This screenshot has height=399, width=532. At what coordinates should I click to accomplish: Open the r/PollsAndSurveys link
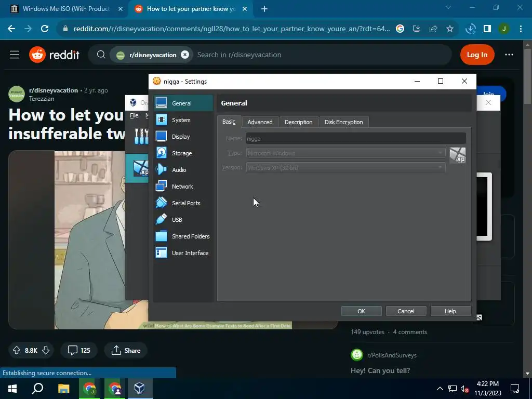[392, 355]
